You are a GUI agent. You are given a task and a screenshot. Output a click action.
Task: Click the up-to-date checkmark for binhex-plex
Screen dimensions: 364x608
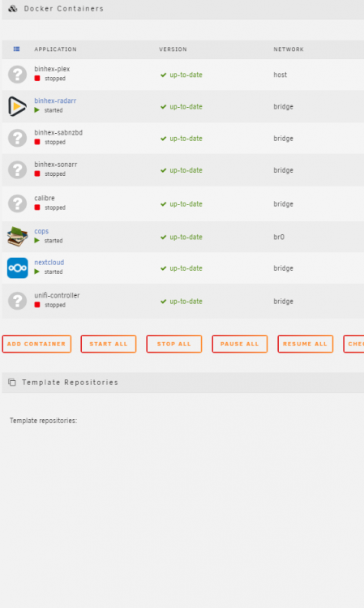tap(163, 75)
